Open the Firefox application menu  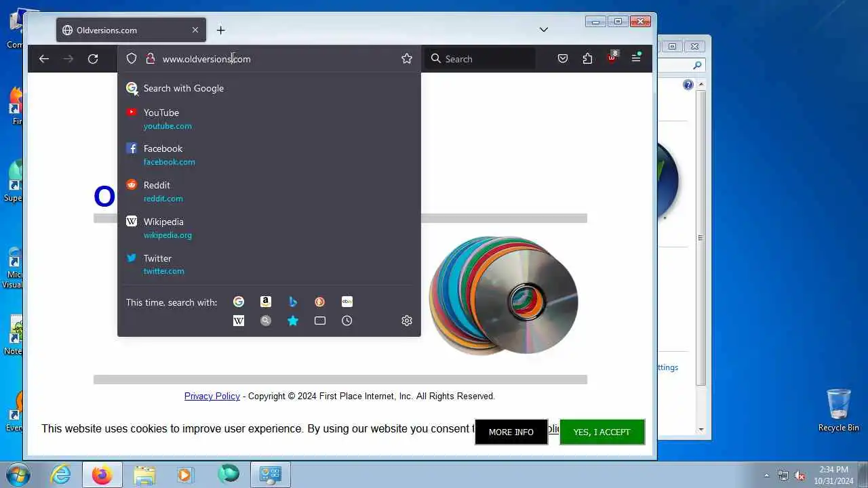[x=636, y=58]
